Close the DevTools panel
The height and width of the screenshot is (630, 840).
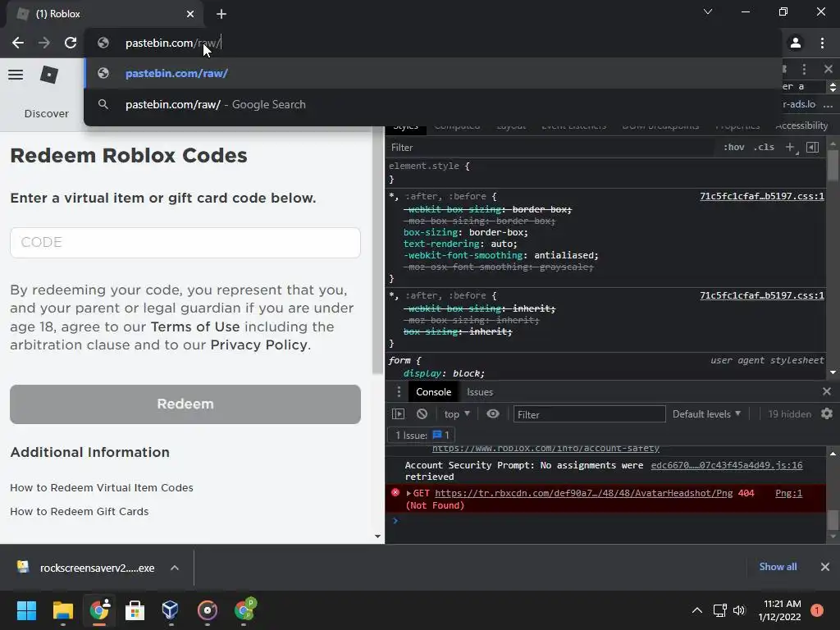point(829,69)
